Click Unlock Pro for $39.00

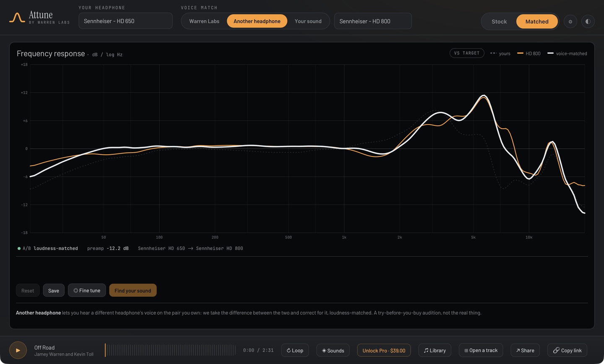384,350
